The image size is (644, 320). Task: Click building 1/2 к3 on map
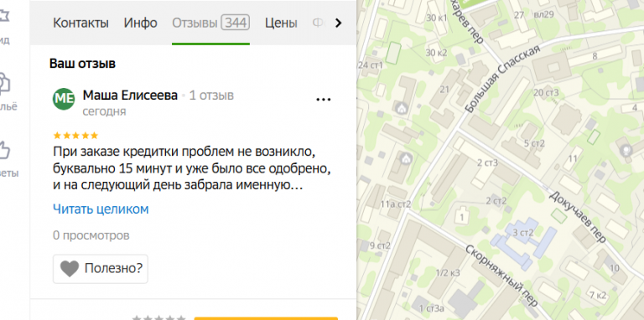click(x=447, y=273)
